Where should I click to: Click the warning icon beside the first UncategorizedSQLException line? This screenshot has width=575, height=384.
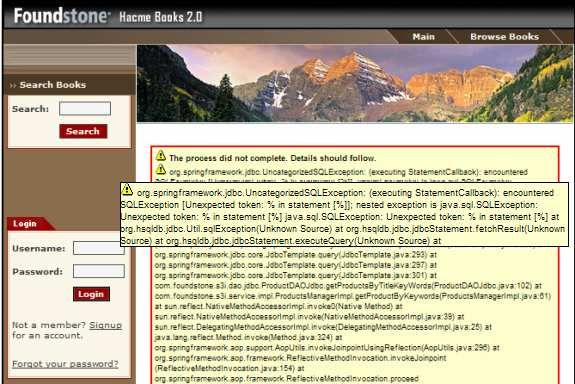point(161,169)
